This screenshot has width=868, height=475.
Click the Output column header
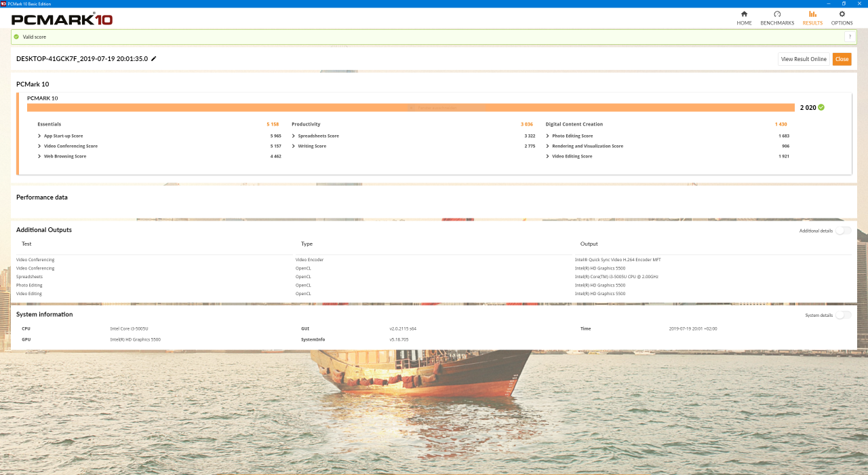pos(589,244)
